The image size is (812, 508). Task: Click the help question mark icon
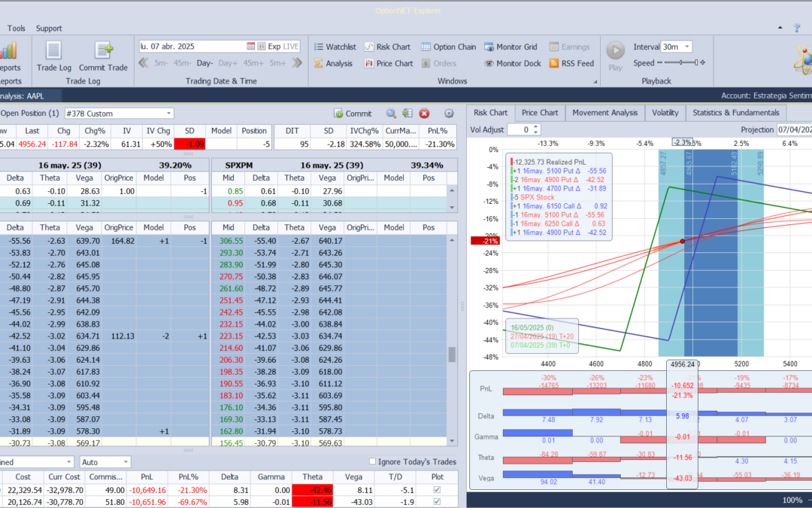pos(797,28)
